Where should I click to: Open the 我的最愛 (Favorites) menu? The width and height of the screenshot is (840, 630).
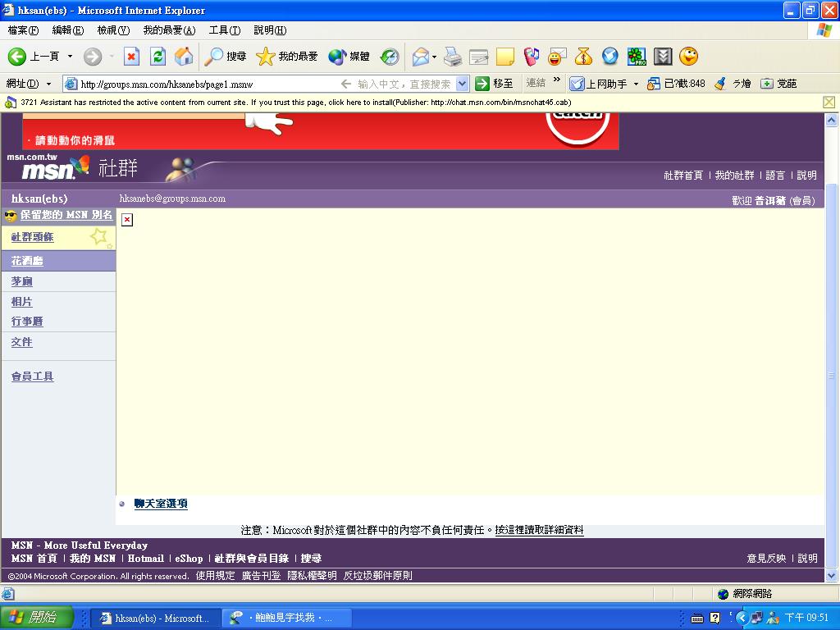[169, 30]
